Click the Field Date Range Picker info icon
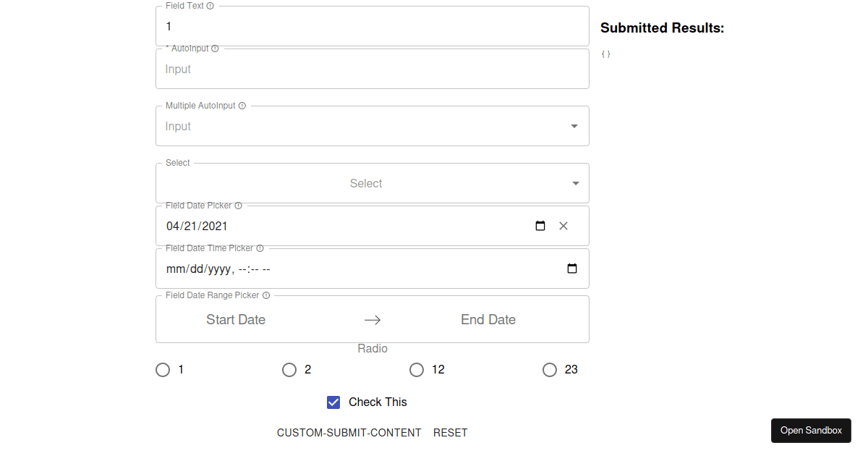This screenshot has height=456, width=868. point(265,295)
